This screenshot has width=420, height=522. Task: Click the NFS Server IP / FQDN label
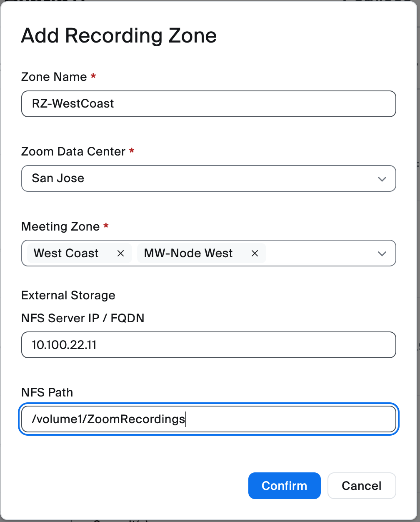82,319
